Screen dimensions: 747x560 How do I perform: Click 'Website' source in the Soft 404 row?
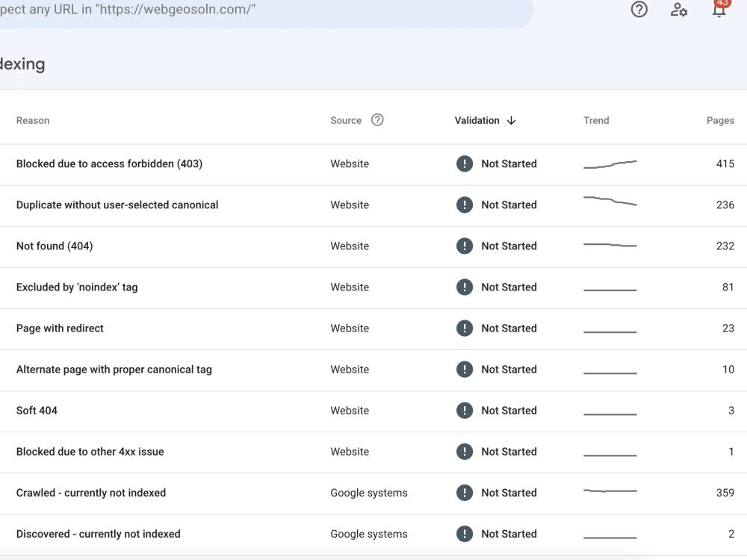coord(350,411)
